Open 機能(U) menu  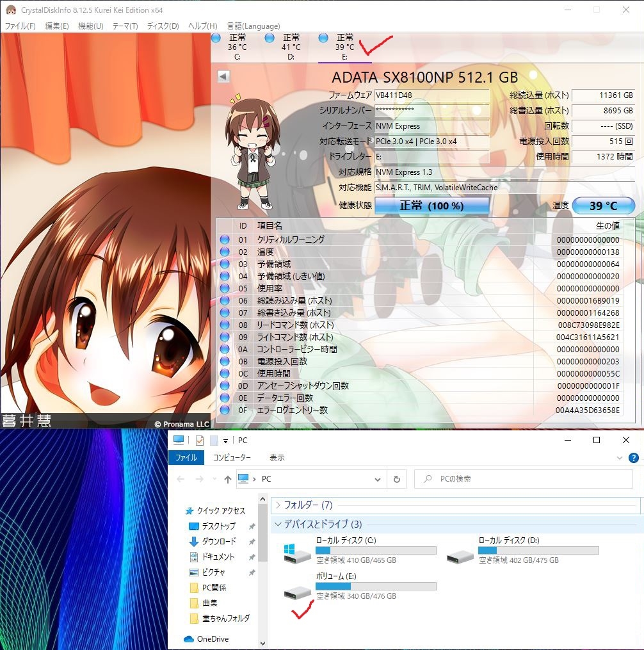pos(91,26)
